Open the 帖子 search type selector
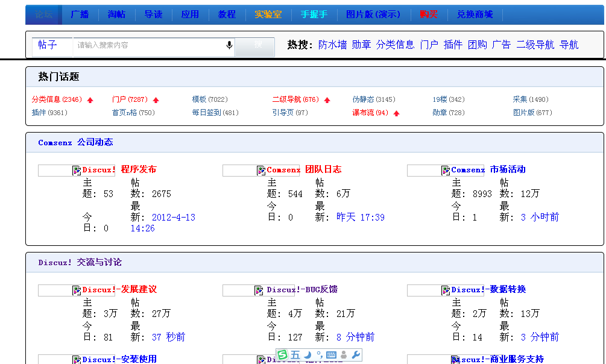This screenshot has height=364, width=606. tap(52, 47)
